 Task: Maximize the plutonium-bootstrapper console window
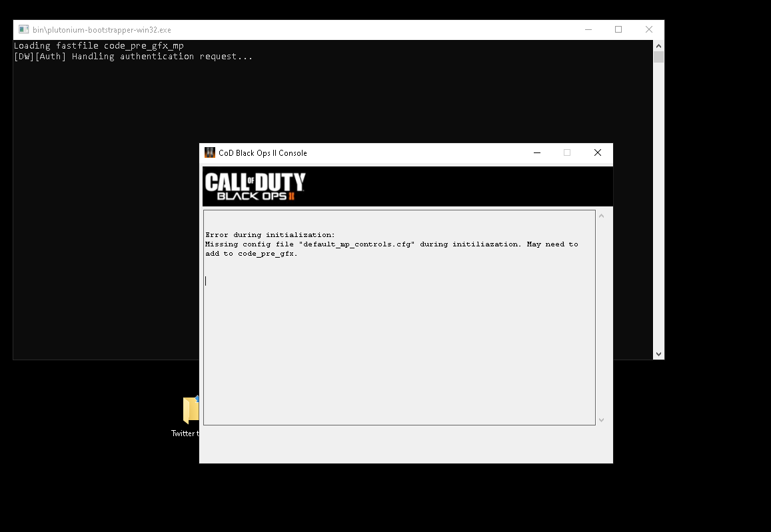pos(618,30)
